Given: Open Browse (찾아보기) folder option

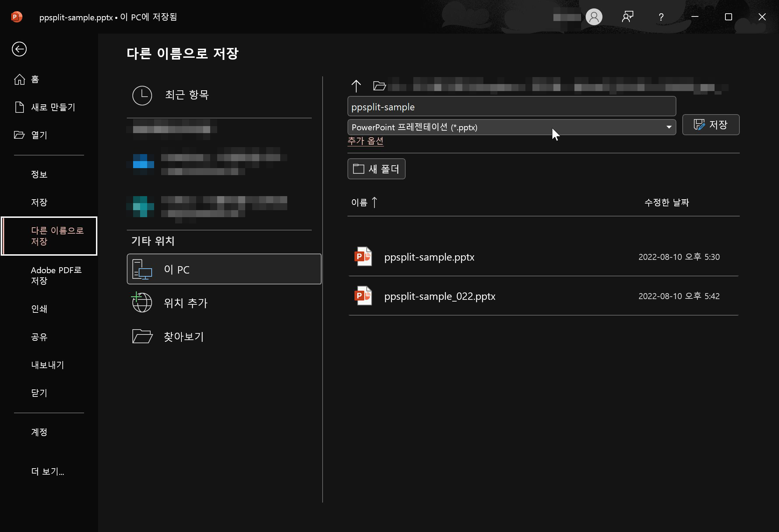Looking at the screenshot, I should point(142,336).
